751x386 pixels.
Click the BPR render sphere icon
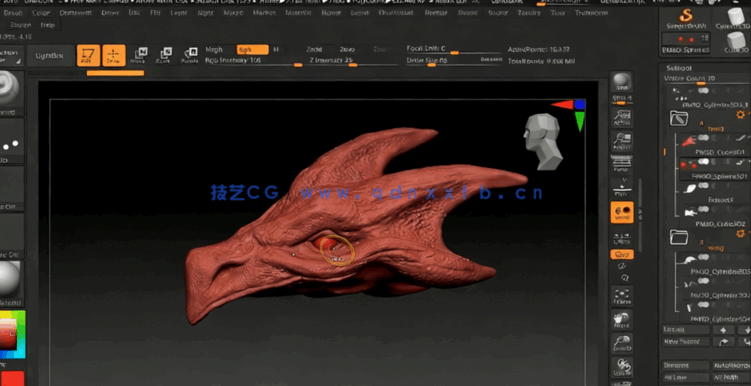(x=622, y=82)
